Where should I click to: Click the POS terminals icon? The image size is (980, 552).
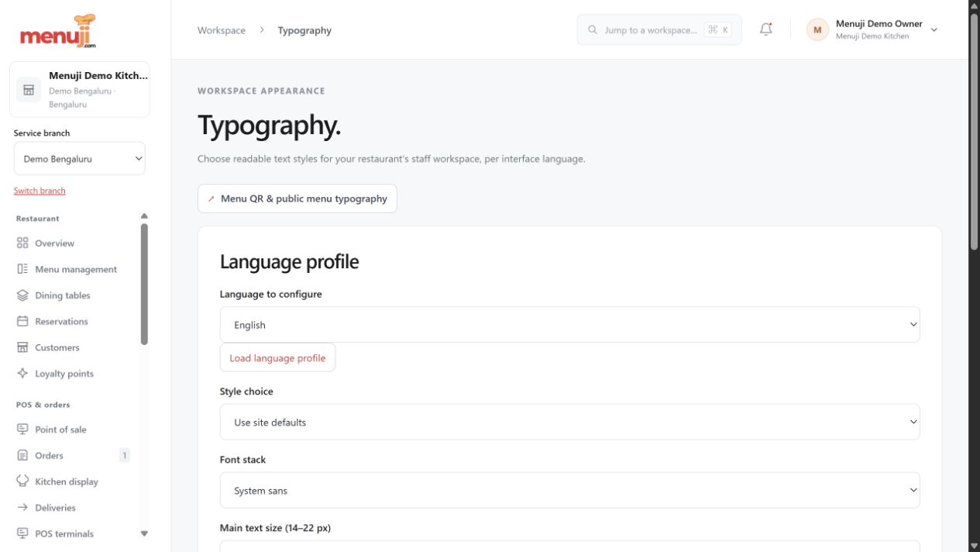22,533
